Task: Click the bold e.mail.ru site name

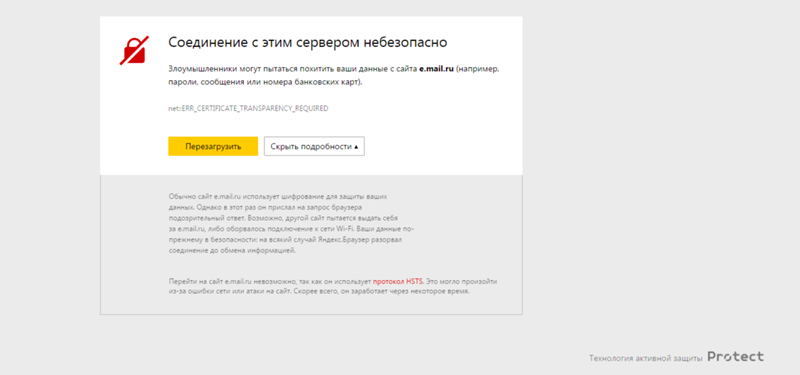Action: click(x=437, y=69)
